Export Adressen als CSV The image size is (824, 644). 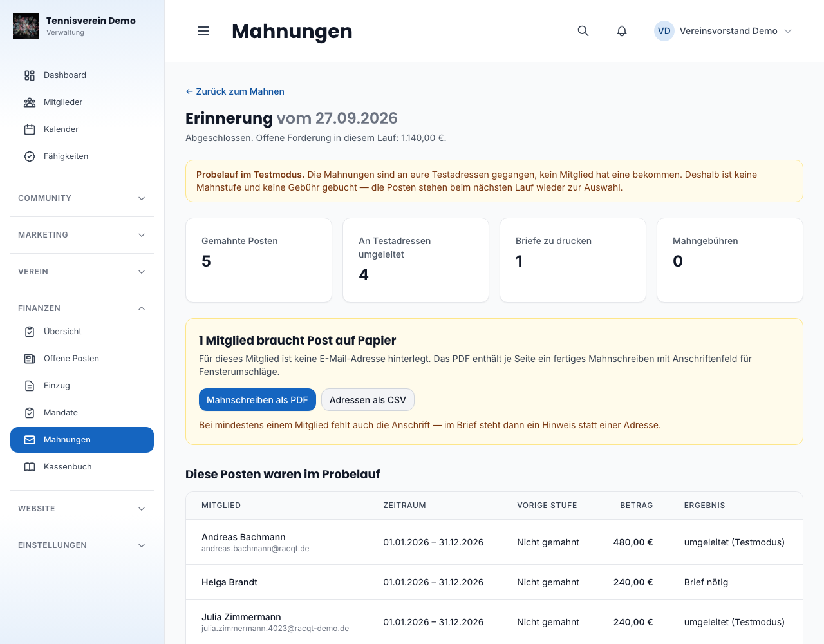coord(368,400)
